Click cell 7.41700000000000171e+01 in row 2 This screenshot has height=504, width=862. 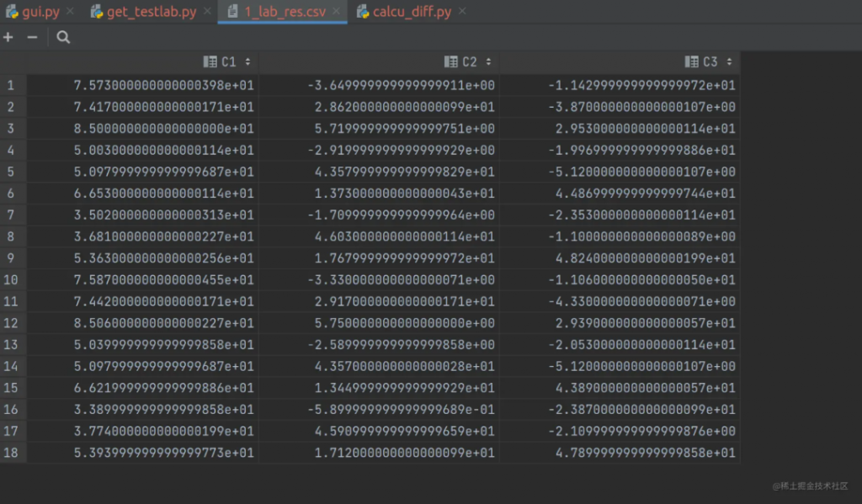click(x=142, y=107)
